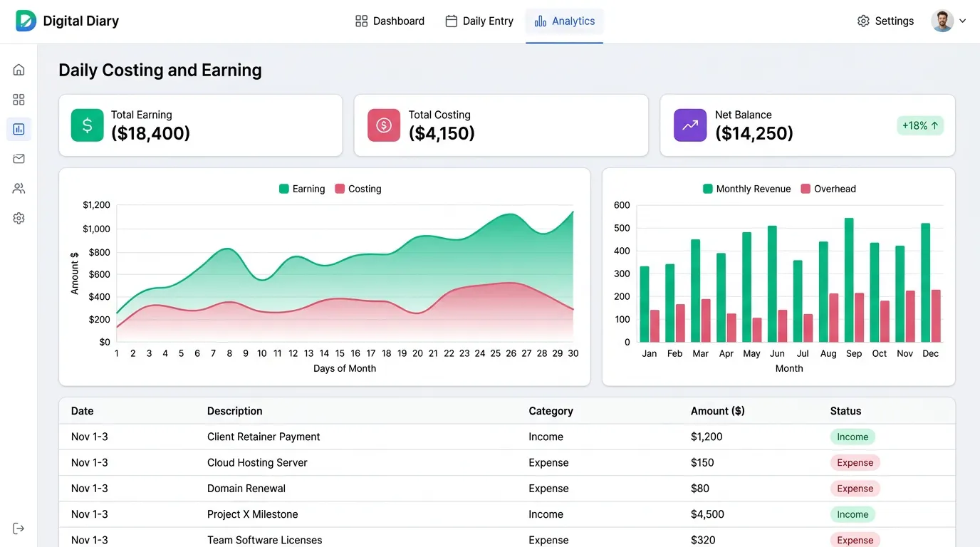Sort by the Status column header

[845, 411]
